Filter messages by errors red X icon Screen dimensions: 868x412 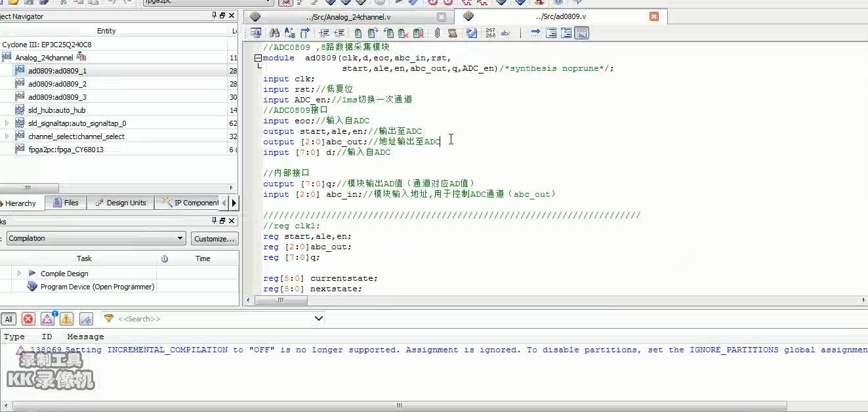click(28, 319)
